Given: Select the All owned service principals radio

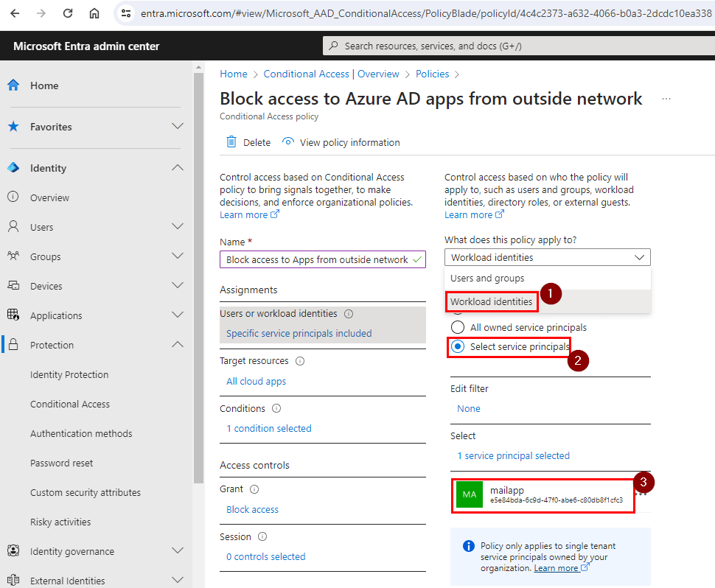Looking at the screenshot, I should point(458,327).
